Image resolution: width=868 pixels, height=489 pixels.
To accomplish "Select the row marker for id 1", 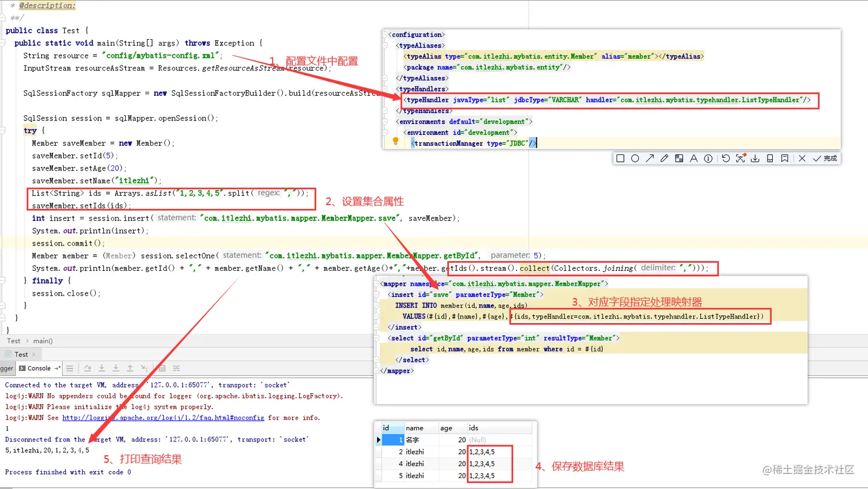I will pos(378,440).
